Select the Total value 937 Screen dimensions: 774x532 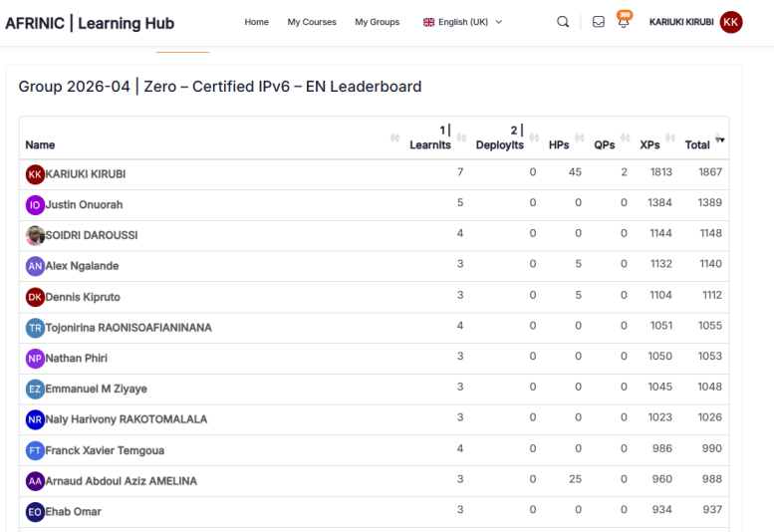(712, 509)
